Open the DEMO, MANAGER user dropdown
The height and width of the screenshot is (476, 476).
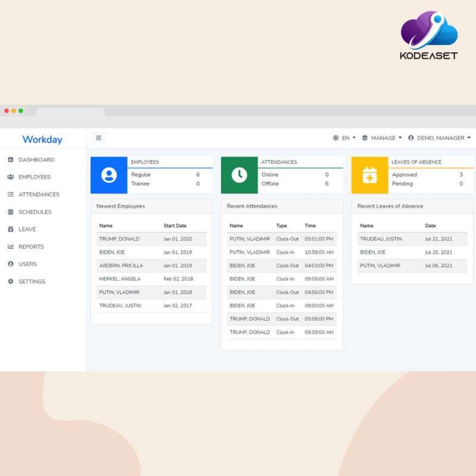[439, 138]
